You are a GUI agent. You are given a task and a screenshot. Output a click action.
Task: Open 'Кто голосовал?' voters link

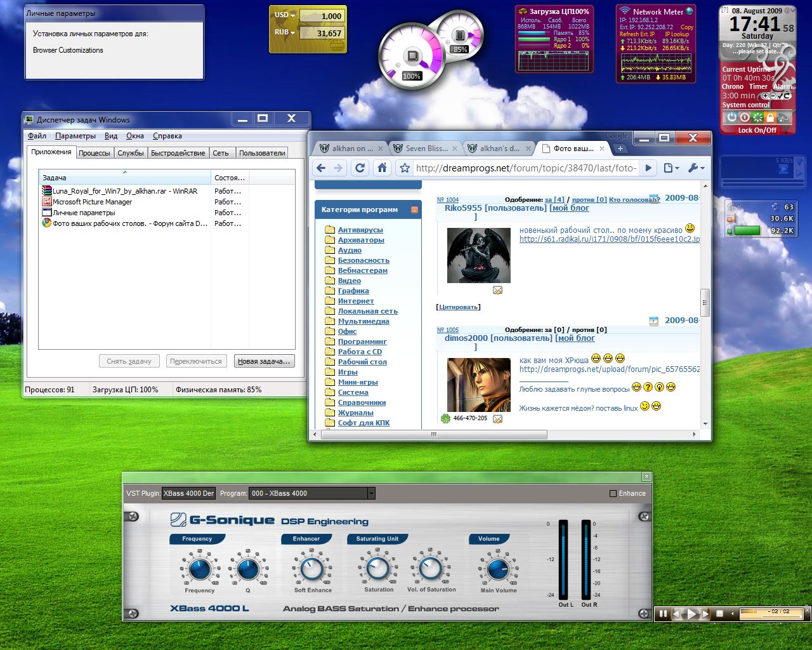click(634, 199)
